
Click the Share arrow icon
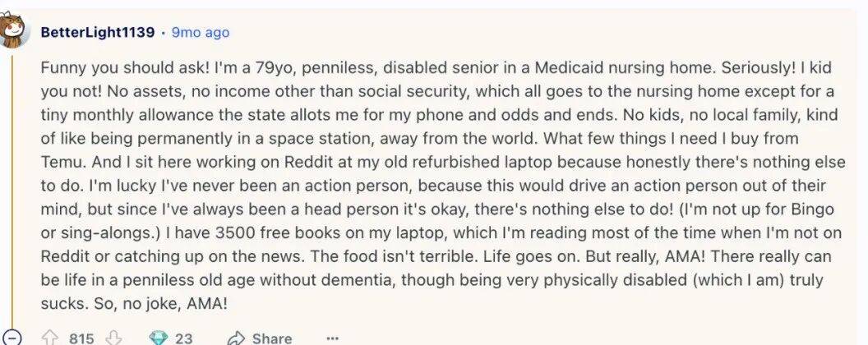pos(236,338)
